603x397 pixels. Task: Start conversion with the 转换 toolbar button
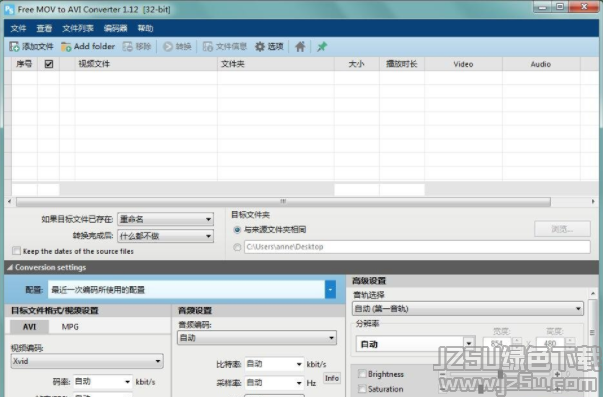click(x=177, y=47)
